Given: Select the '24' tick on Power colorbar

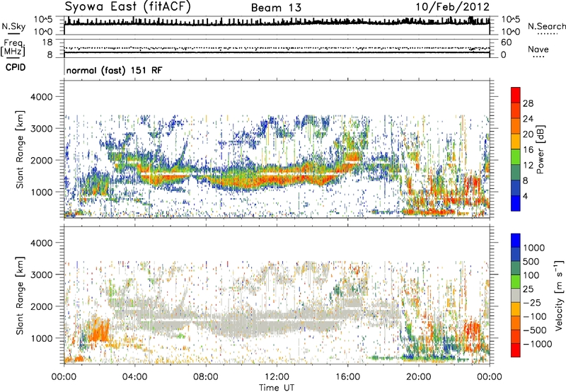Looking at the screenshot, I should pyautogui.click(x=528, y=119).
